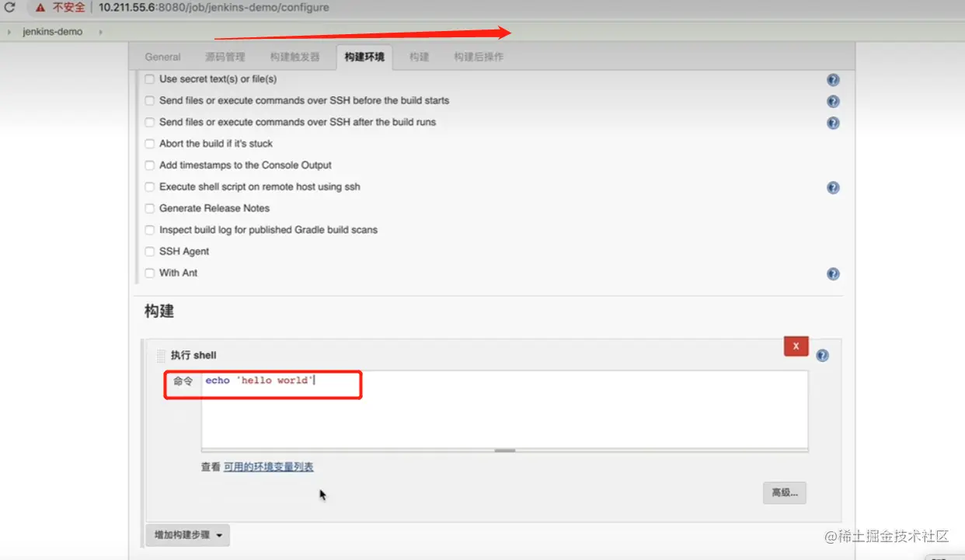This screenshot has height=560, width=965.
Task: Enable Add timestamps to the Console Output
Action: [150, 165]
